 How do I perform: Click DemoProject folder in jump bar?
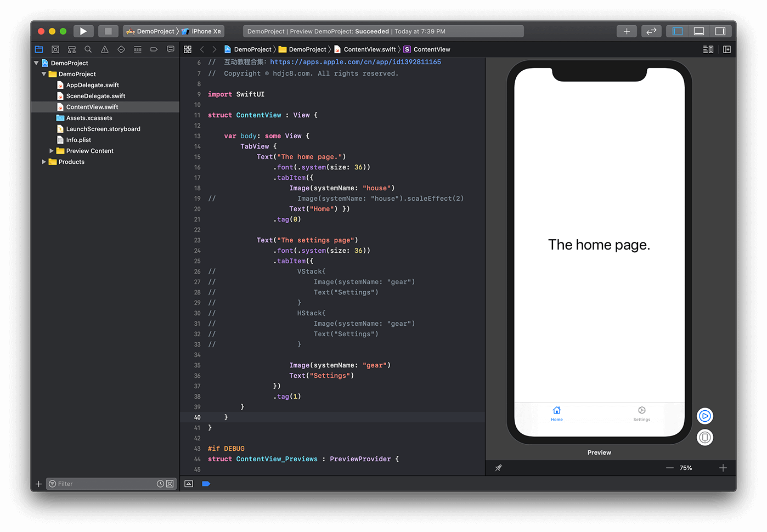tap(303, 49)
